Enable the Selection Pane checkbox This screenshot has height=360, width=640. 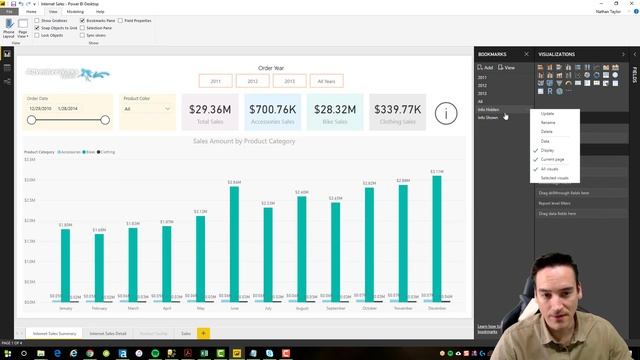pos(82,28)
